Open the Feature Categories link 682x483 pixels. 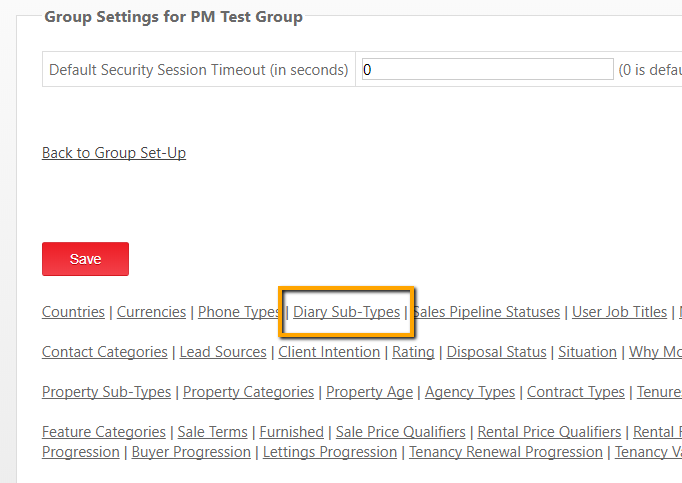point(104,432)
